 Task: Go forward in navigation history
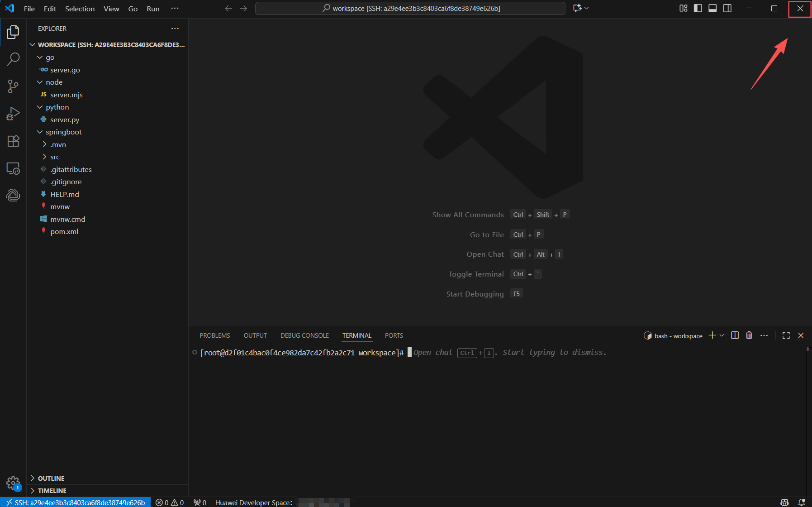pyautogui.click(x=243, y=9)
